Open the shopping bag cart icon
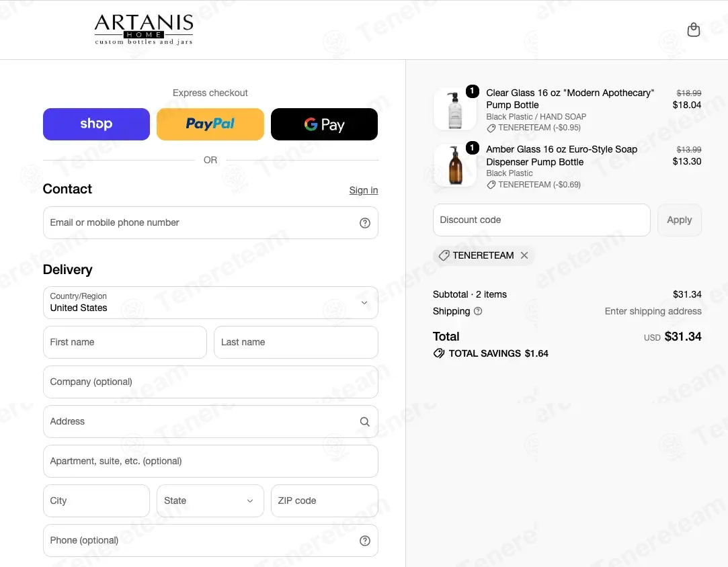The height and width of the screenshot is (567, 728). [x=693, y=30]
